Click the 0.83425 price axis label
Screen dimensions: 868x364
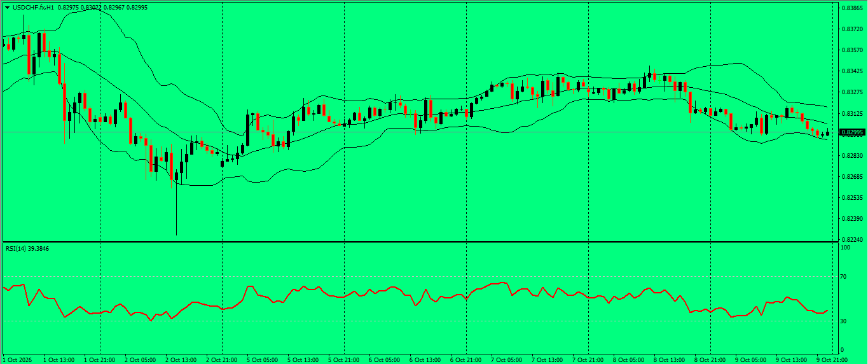pyautogui.click(x=851, y=71)
